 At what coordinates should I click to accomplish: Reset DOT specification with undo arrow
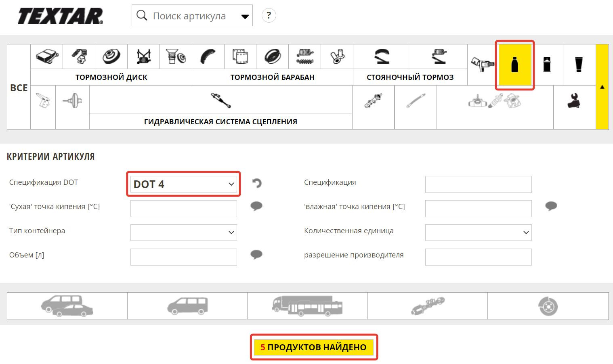click(x=257, y=184)
